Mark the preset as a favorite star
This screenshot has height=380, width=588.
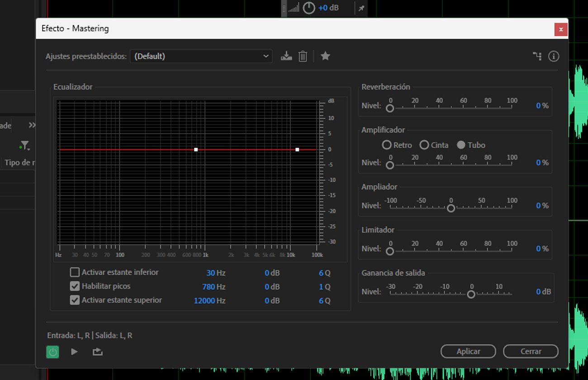[x=325, y=56]
